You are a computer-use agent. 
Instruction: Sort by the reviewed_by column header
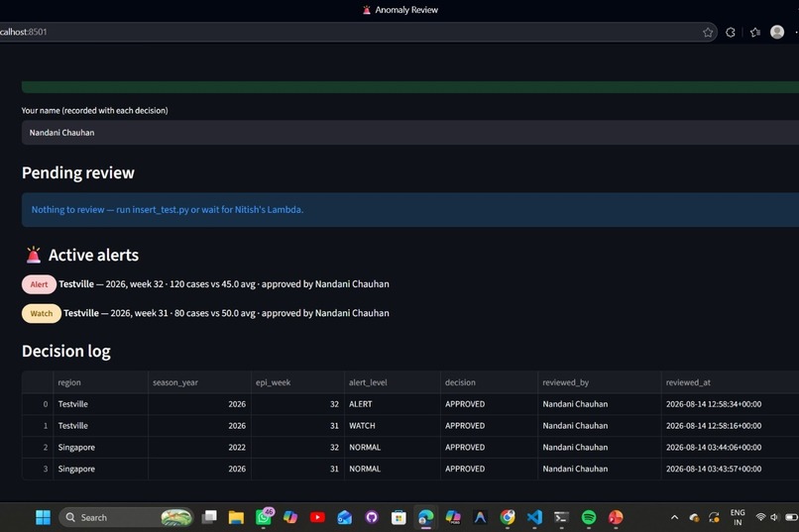(x=599, y=382)
